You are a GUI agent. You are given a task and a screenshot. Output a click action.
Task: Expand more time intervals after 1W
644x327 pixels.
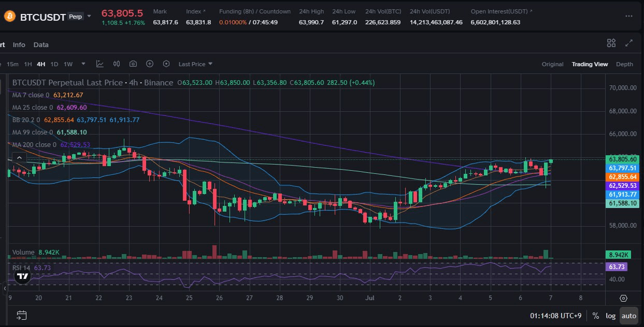pyautogui.click(x=83, y=64)
